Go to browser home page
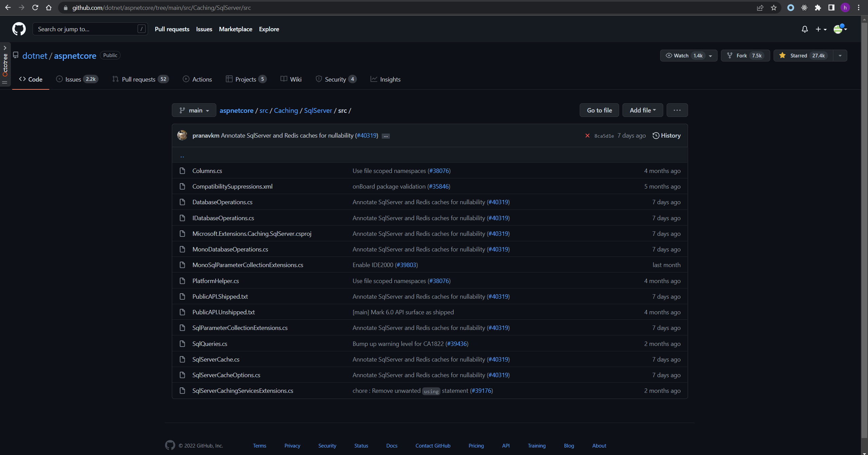Screen dimensions: 868x455 tap(49, 7)
